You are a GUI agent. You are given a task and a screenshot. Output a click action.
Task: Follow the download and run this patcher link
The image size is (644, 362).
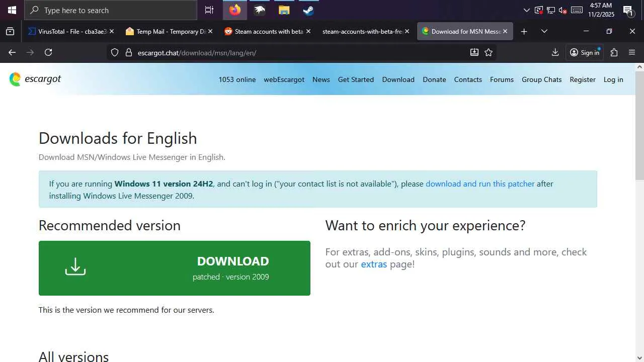click(480, 184)
